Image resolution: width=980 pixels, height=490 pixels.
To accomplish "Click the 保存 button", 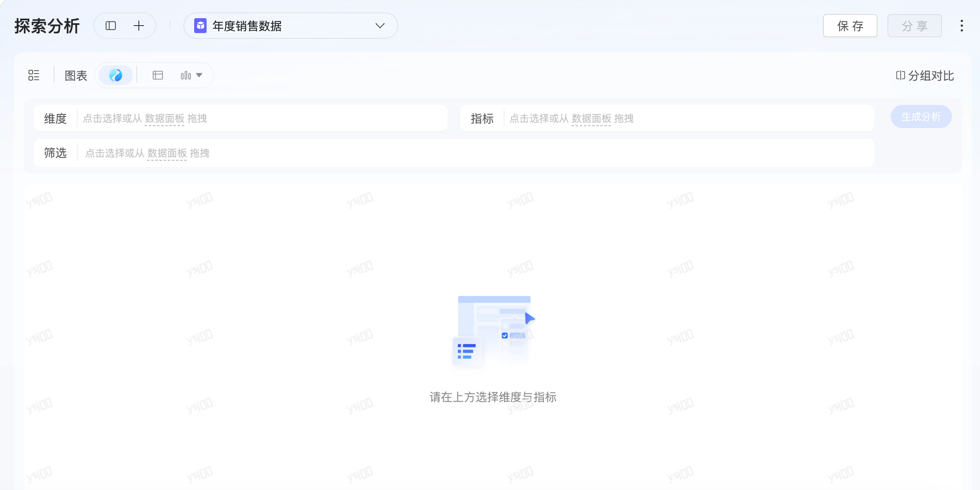I will (x=850, y=26).
